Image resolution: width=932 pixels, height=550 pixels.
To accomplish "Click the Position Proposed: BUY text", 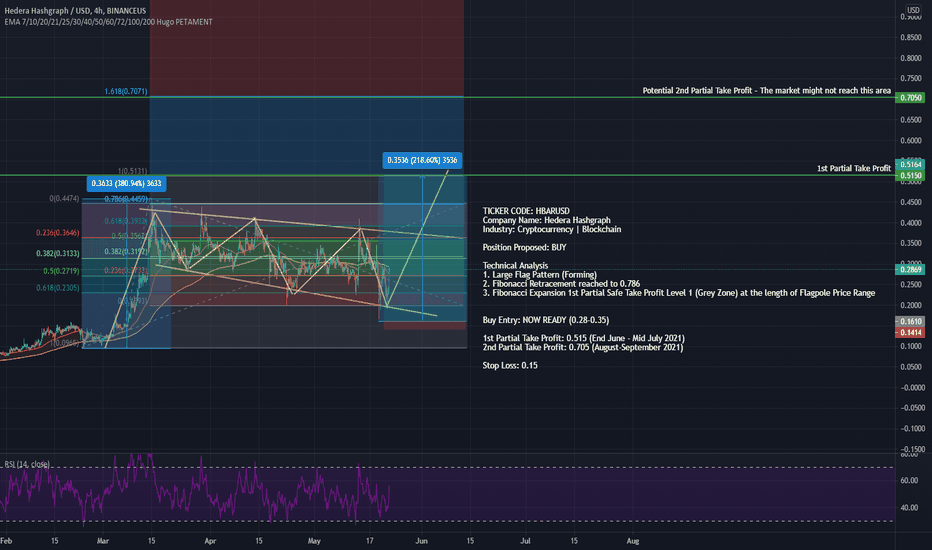I will (x=524, y=247).
